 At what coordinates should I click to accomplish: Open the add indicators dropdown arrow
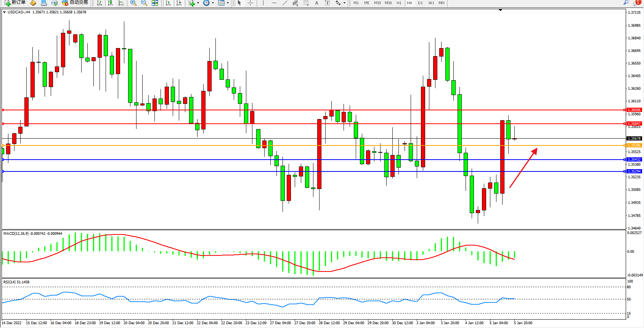[x=198, y=3]
